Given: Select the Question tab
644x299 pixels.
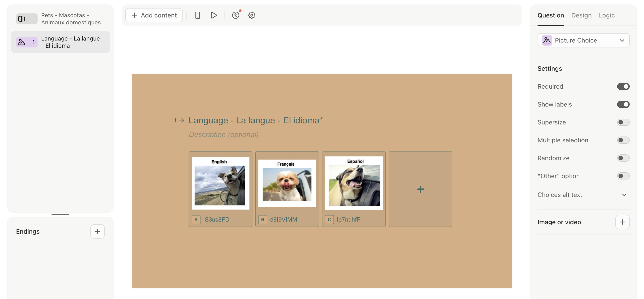Looking at the screenshot, I should coord(551,15).
